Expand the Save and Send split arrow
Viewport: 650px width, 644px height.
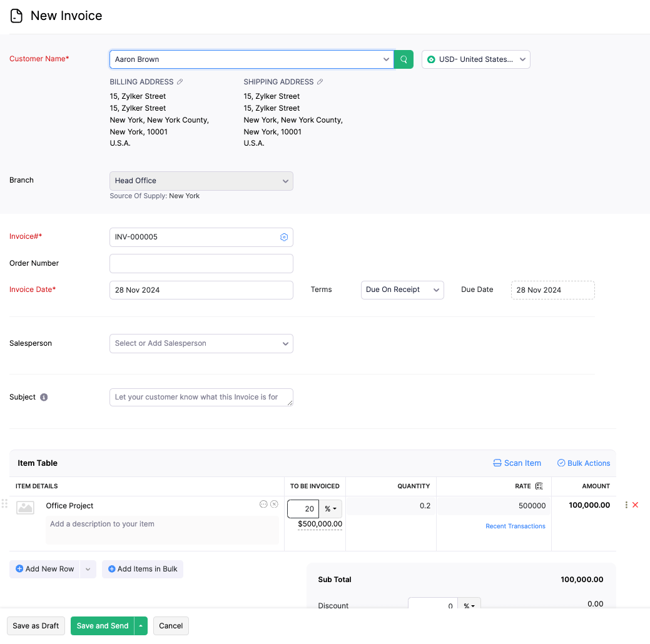point(141,625)
